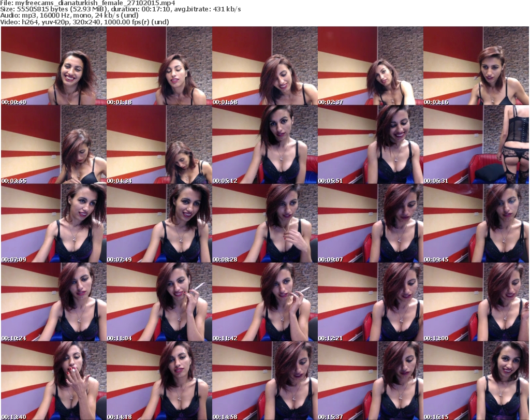
Task: Select the thumbnail stamped 00:05:51
Action: coord(371,144)
